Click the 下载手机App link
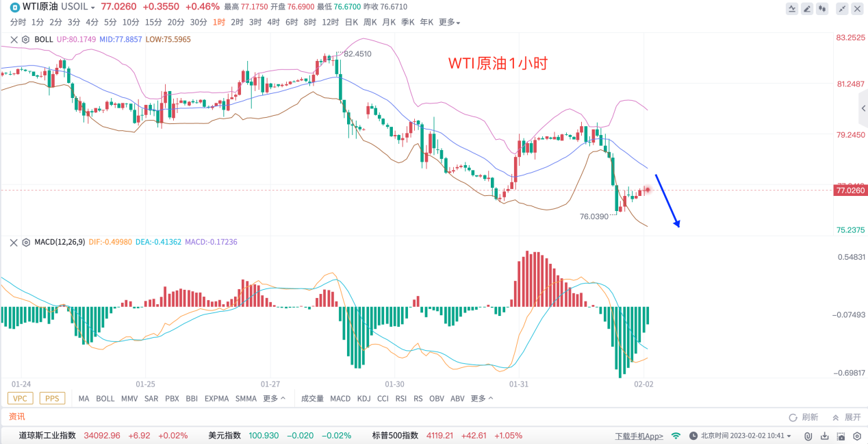 (639, 436)
